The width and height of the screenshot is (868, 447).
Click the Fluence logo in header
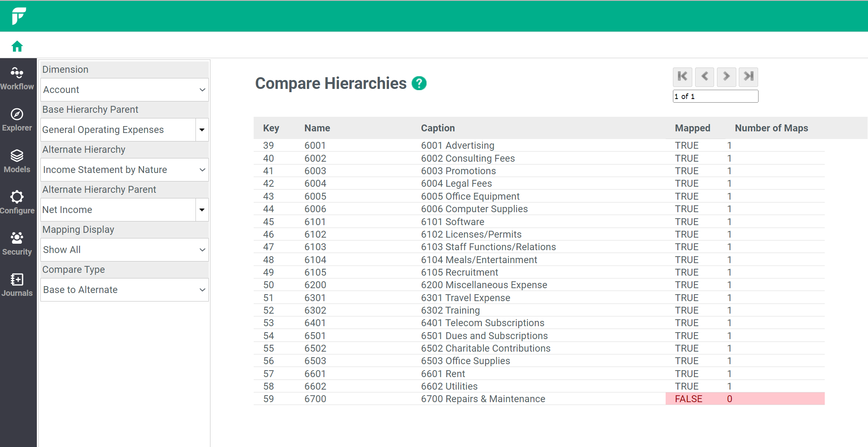point(19,16)
